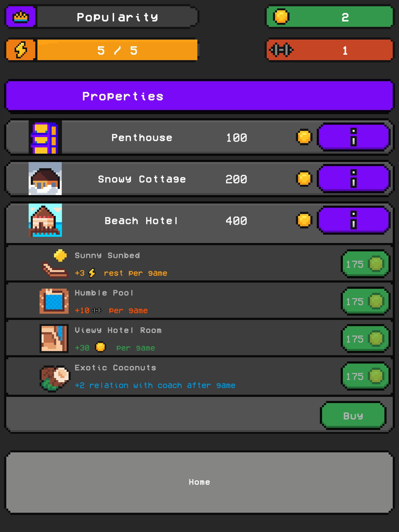Expand Snowy Cottage info details
This screenshot has width=399, height=532.
pyautogui.click(x=354, y=179)
